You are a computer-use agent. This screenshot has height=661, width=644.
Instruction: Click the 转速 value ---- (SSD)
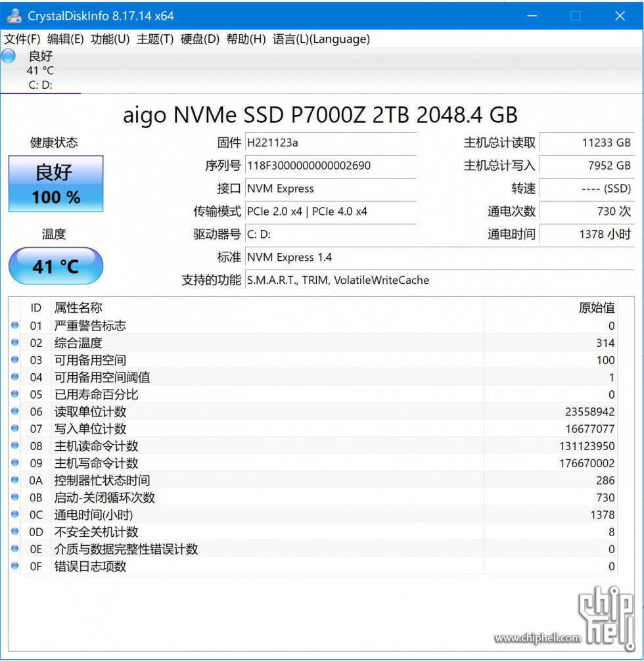point(587,189)
